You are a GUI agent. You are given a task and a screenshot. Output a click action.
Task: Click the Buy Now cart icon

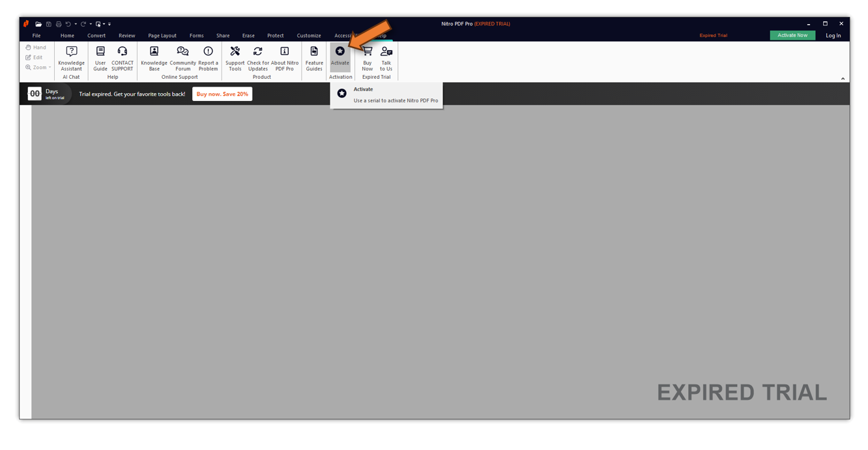click(x=368, y=51)
